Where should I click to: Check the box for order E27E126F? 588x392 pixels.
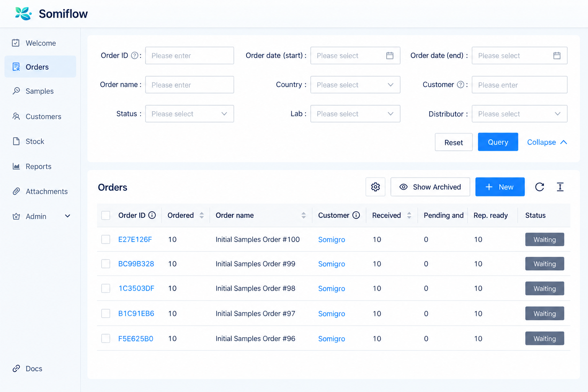click(x=106, y=239)
